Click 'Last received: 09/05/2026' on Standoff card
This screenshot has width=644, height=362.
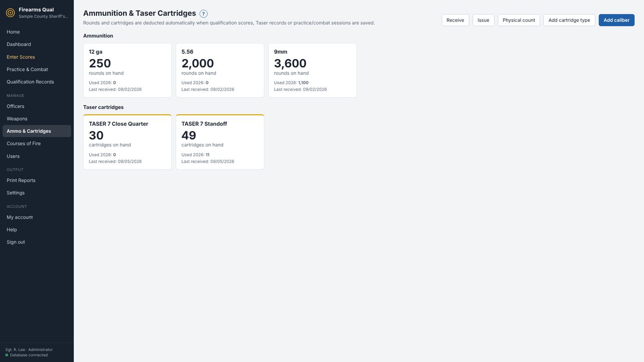tap(208, 161)
